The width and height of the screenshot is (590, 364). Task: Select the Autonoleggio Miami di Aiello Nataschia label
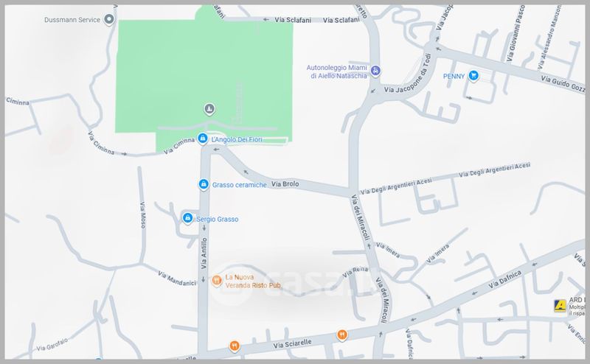click(337, 71)
